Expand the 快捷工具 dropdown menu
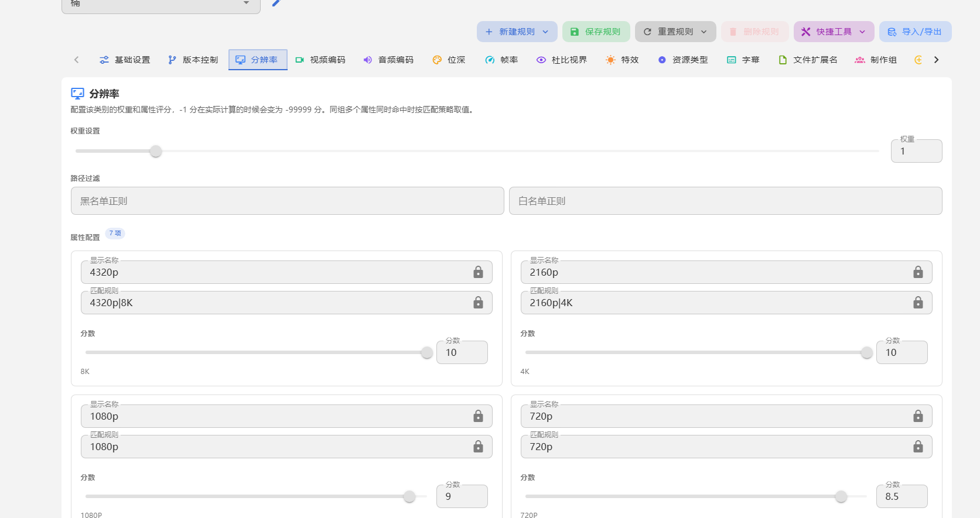 tap(834, 32)
